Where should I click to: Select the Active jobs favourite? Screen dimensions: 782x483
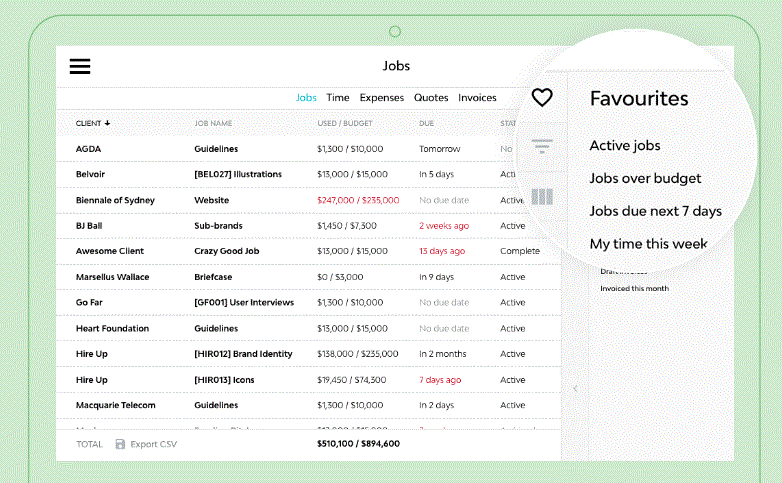pos(625,146)
